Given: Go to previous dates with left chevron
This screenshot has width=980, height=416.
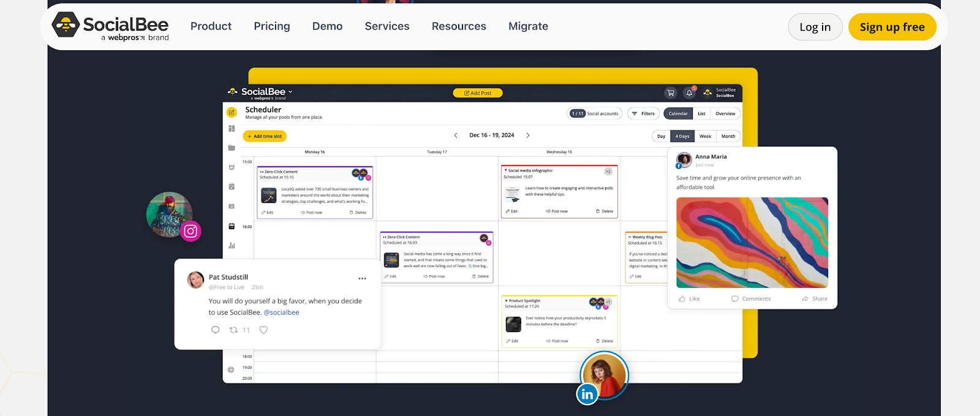Looking at the screenshot, I should click(456, 135).
